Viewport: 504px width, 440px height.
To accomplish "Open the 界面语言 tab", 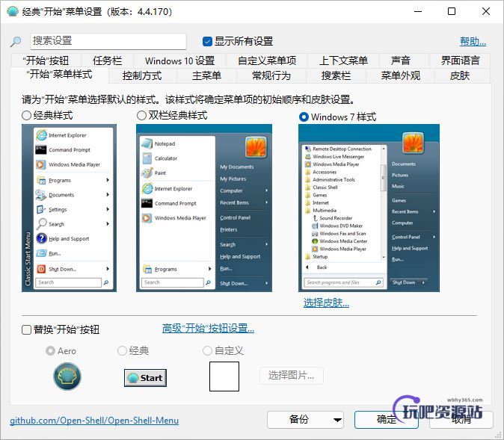I will point(461,61).
